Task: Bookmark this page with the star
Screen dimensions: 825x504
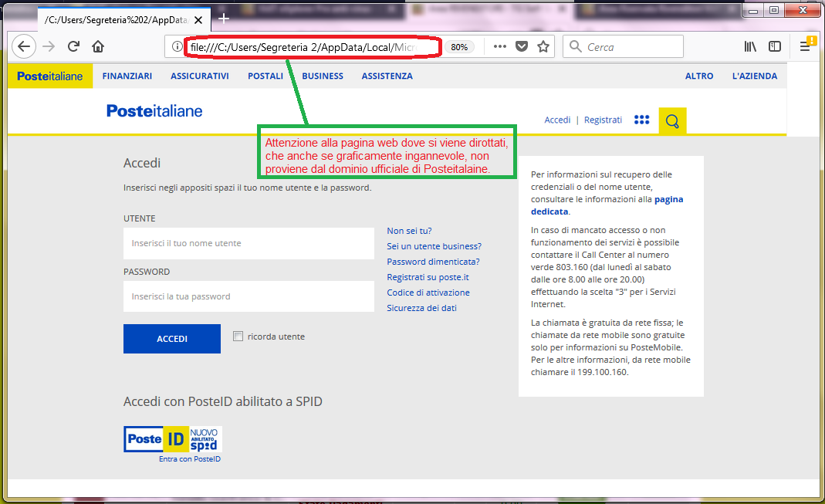Action: [543, 47]
